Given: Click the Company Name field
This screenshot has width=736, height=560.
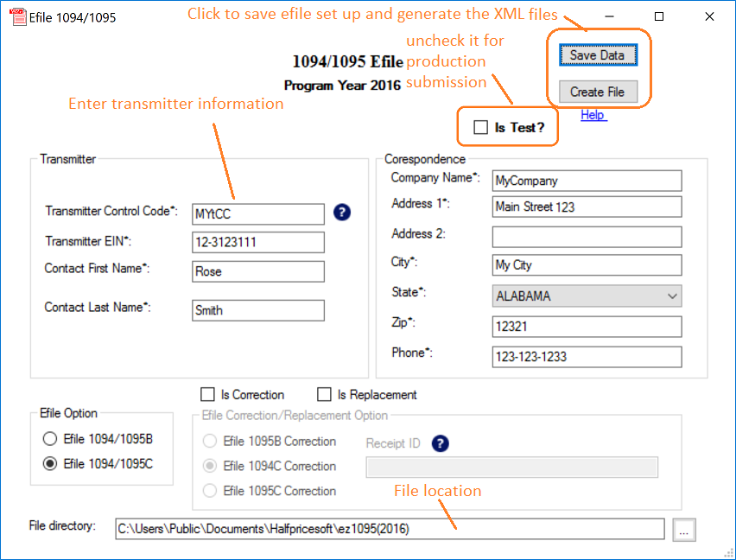Looking at the screenshot, I should (x=587, y=181).
